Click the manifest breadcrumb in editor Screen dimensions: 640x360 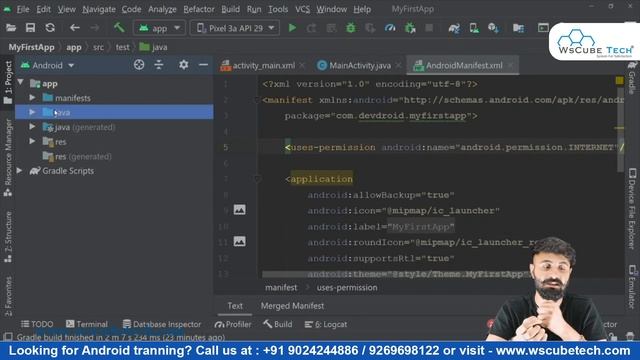(x=281, y=287)
